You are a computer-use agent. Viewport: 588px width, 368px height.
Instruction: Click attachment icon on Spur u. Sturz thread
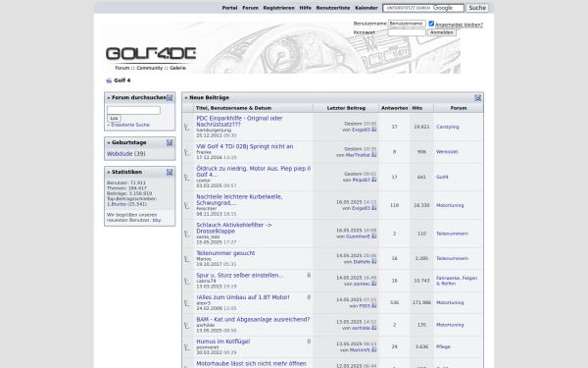tap(309, 275)
